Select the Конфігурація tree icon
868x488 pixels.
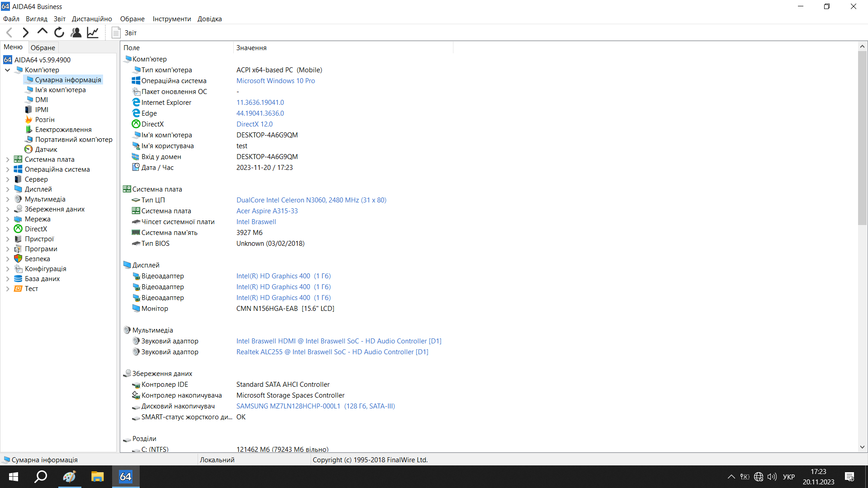[x=18, y=269]
